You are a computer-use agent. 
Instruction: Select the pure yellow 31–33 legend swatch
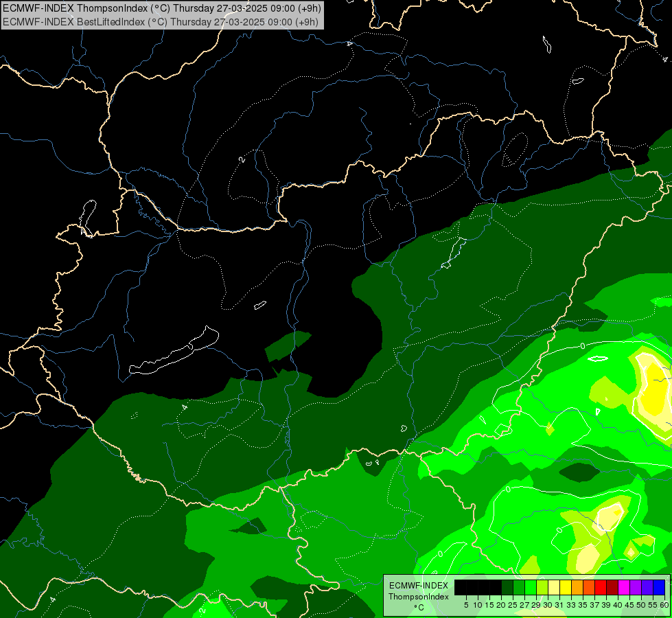point(566,587)
